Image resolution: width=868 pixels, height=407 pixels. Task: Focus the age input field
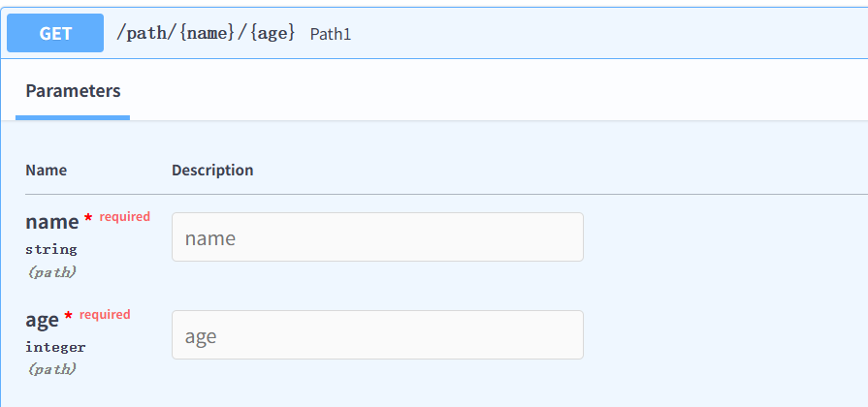(x=377, y=334)
